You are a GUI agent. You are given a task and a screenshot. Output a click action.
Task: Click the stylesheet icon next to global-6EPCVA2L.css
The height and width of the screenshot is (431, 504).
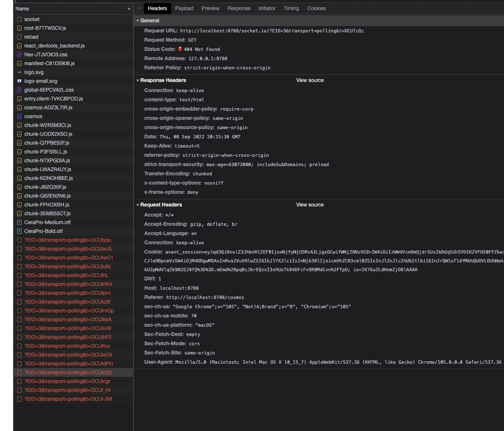tap(19, 90)
